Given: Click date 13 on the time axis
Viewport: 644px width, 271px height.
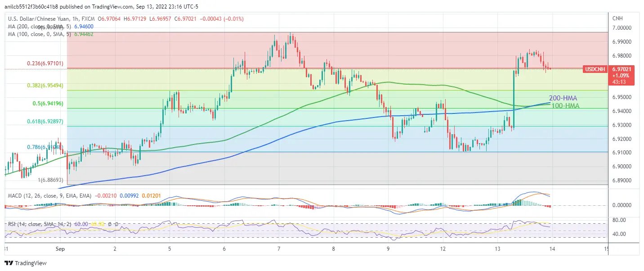Looking at the screenshot, I should (x=498, y=248).
